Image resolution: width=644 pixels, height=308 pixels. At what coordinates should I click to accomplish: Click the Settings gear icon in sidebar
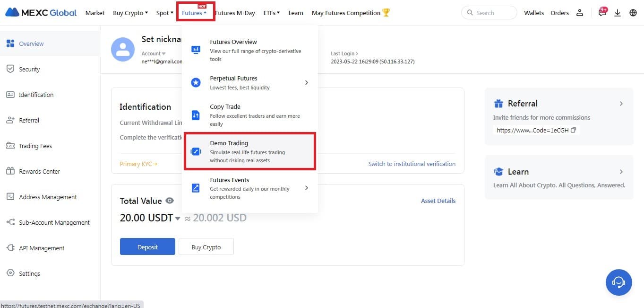(10, 273)
